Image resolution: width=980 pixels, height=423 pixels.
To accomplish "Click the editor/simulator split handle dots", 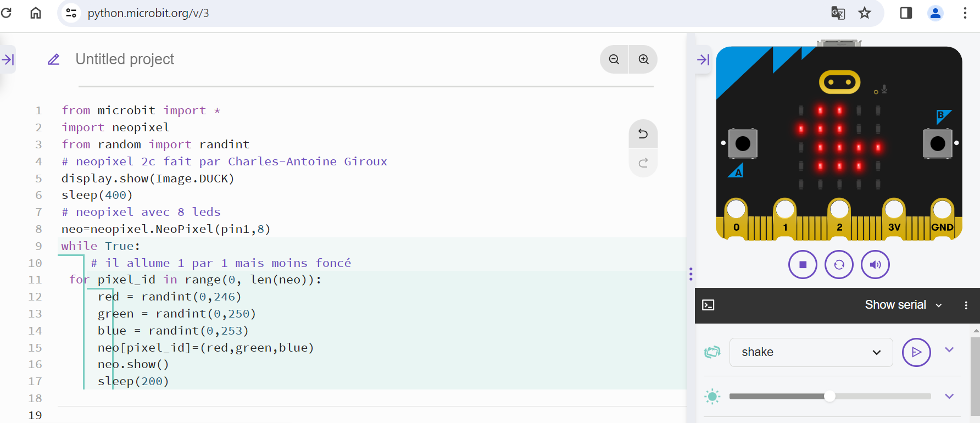I will point(691,274).
